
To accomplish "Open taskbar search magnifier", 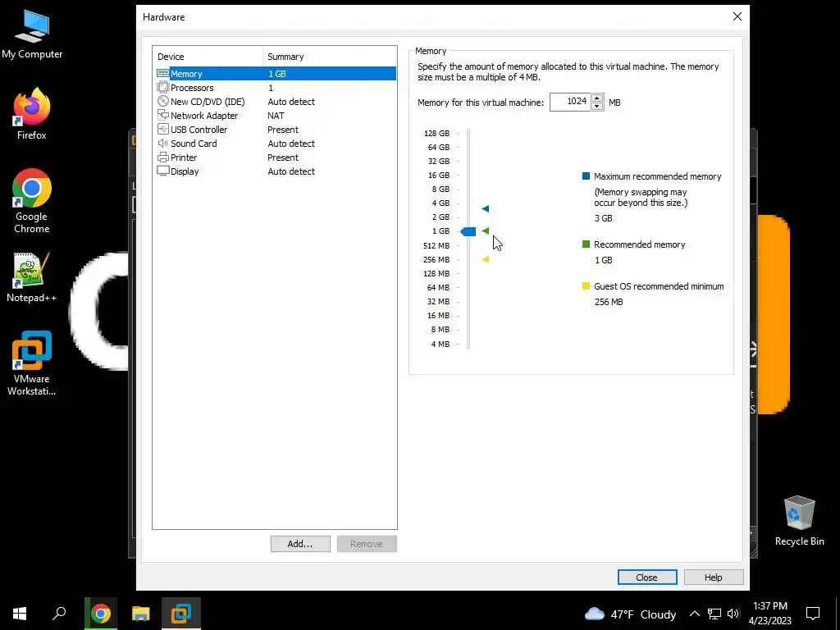I will click(x=59, y=614).
